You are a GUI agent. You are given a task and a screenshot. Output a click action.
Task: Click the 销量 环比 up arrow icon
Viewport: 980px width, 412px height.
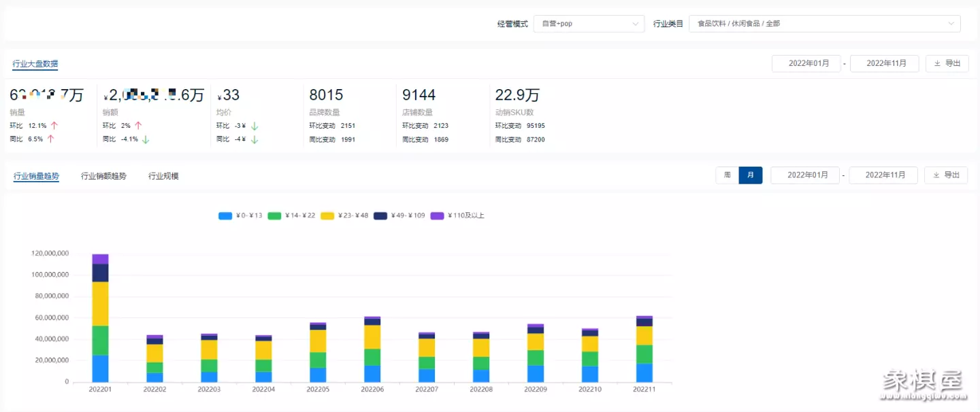[54, 126]
